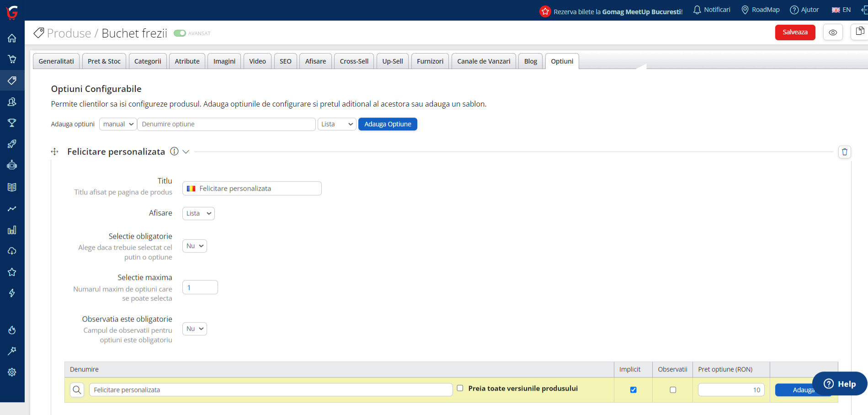Enable the Observatii checkbox

672,390
